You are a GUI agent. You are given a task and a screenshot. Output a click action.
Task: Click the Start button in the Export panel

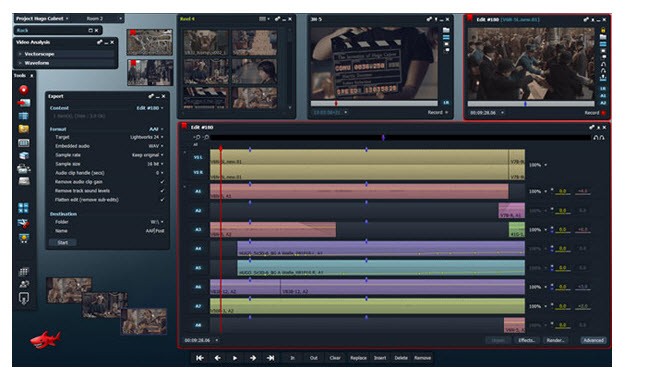(63, 242)
